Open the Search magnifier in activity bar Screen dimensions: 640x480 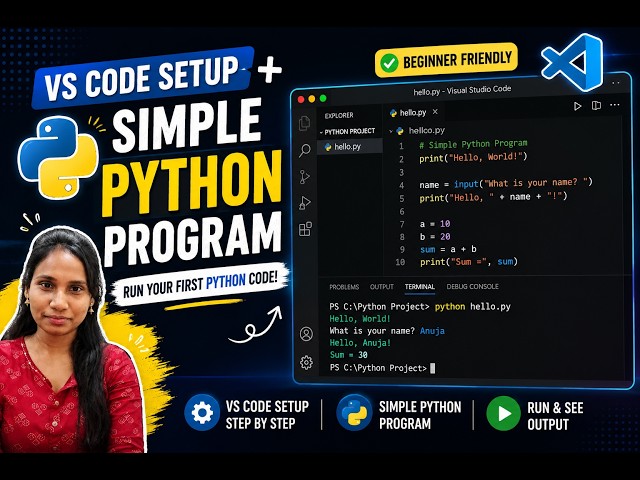tap(304, 151)
